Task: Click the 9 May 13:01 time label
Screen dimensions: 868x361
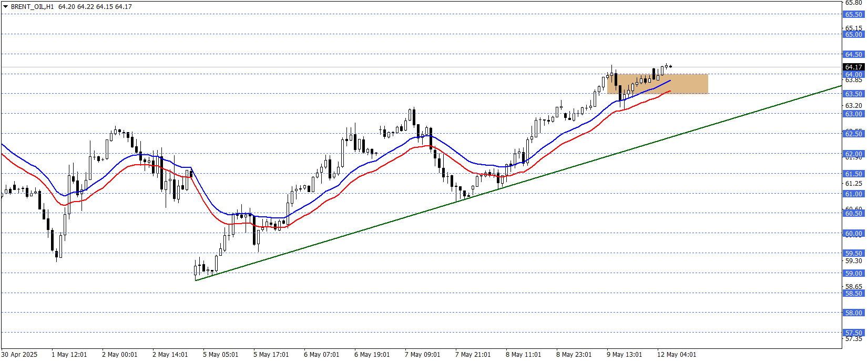Action: click(625, 354)
